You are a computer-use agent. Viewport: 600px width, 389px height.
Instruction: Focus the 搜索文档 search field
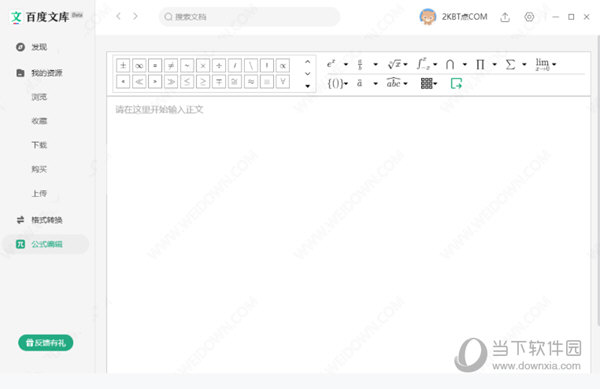point(249,17)
